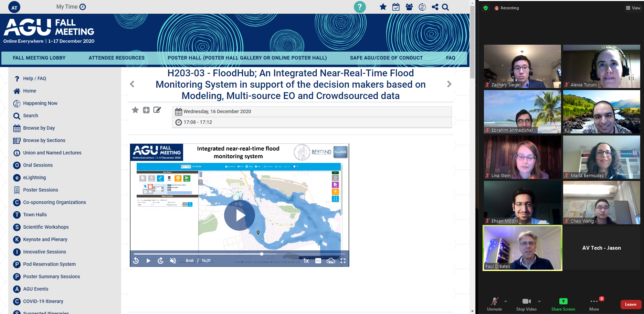The height and width of the screenshot is (314, 644).
Task: Open Innovative Sessions
Action: tap(44, 252)
